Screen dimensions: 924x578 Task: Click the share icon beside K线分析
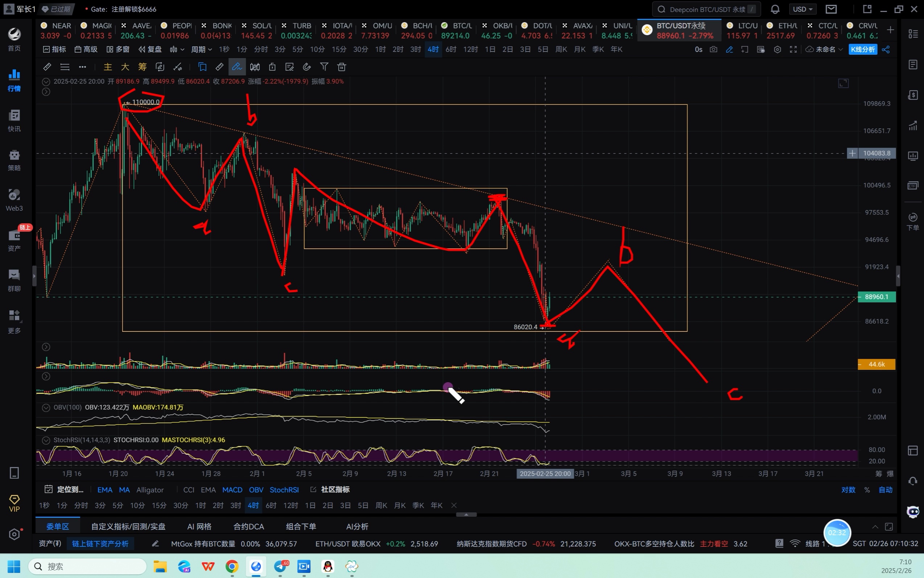coord(886,49)
